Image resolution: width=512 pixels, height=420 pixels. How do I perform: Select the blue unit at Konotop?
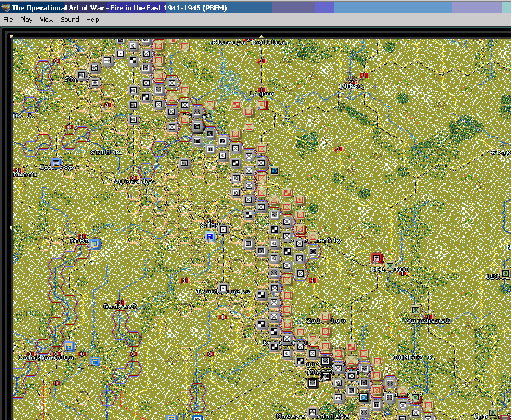click(56, 163)
